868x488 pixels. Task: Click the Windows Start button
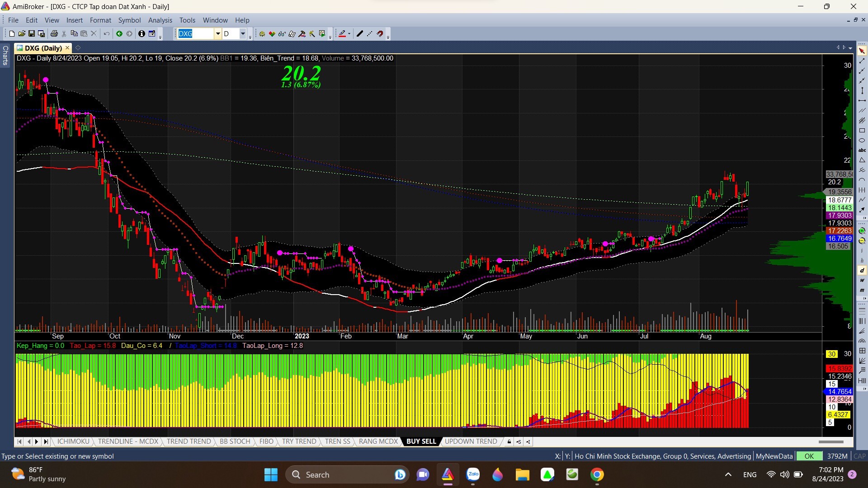click(x=271, y=474)
